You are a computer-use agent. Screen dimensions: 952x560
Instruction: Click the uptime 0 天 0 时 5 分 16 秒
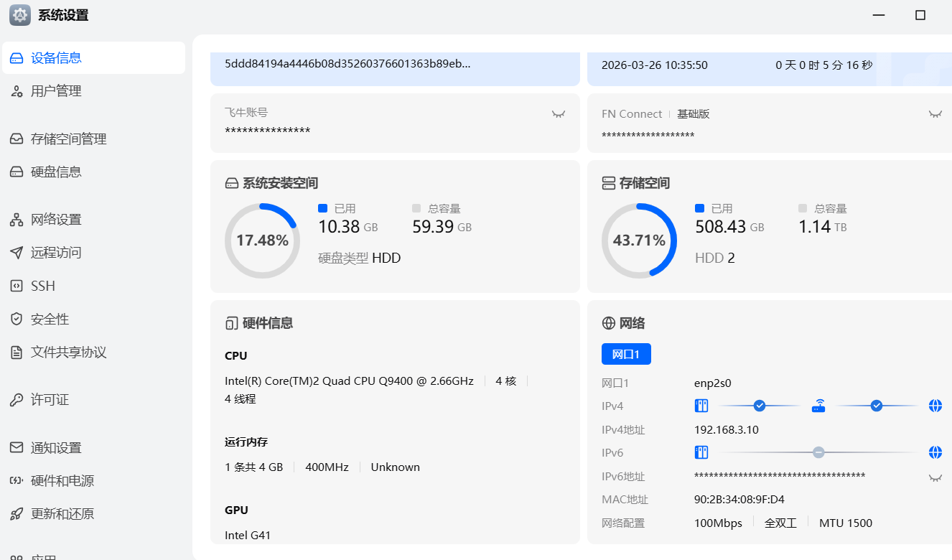click(824, 65)
